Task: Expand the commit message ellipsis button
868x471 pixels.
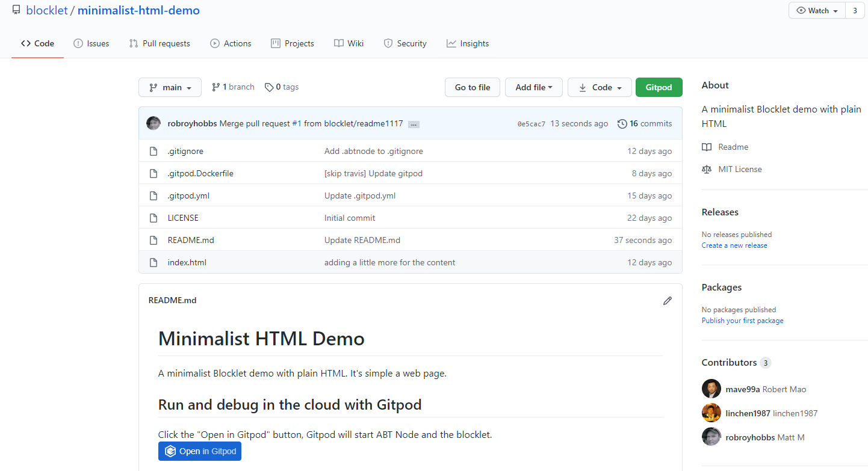Action: click(x=414, y=125)
